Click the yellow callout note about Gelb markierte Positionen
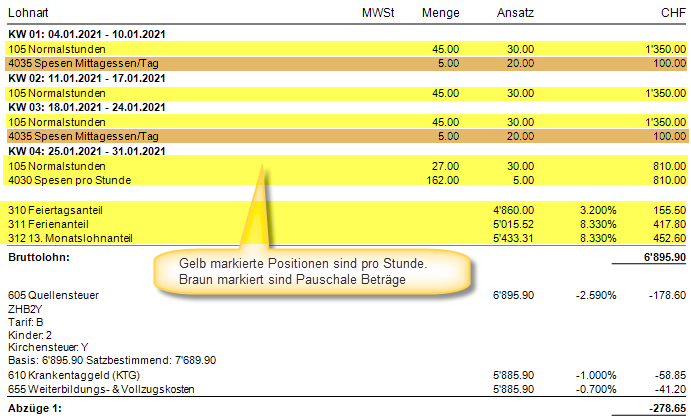Image resolution: width=691 pixels, height=420 pixels. click(x=305, y=270)
